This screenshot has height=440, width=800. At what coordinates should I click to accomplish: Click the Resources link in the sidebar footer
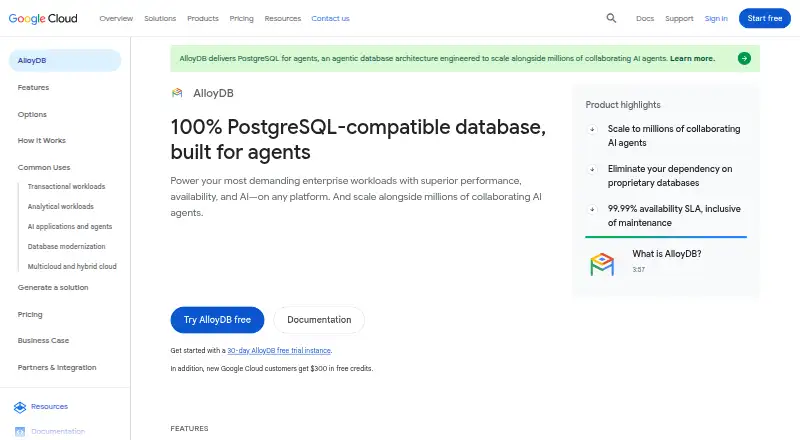click(x=49, y=407)
